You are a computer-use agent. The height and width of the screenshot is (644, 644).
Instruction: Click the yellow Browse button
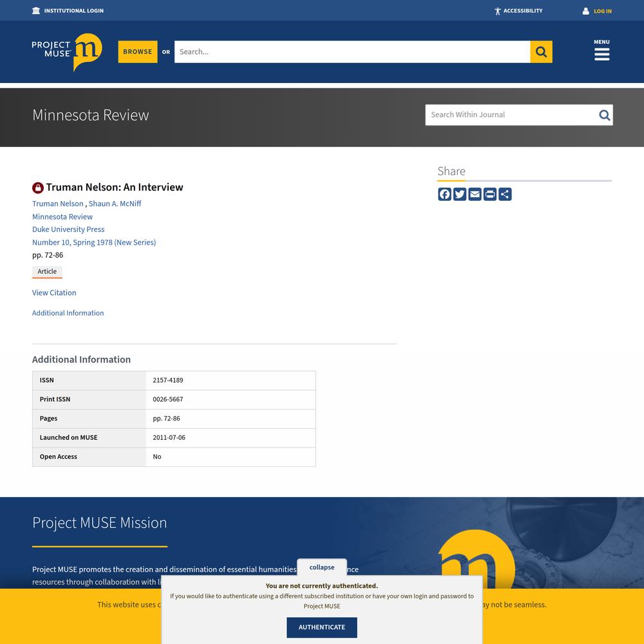coord(138,52)
